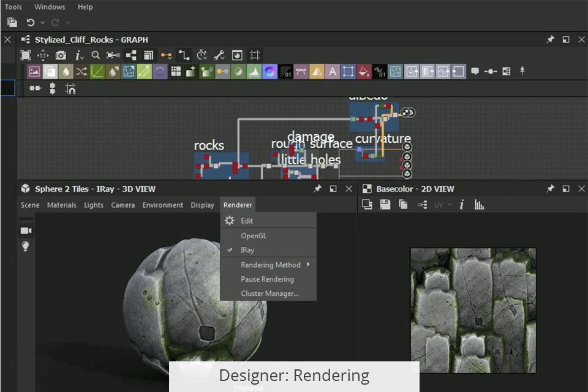This screenshot has height=392, width=588.
Task: Add a Blend node from toolbar
Action: (50, 71)
